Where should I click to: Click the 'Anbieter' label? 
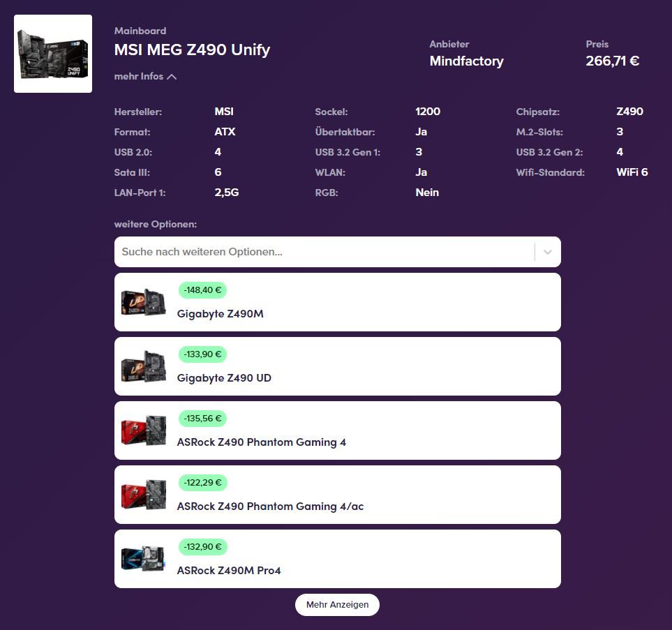point(449,44)
